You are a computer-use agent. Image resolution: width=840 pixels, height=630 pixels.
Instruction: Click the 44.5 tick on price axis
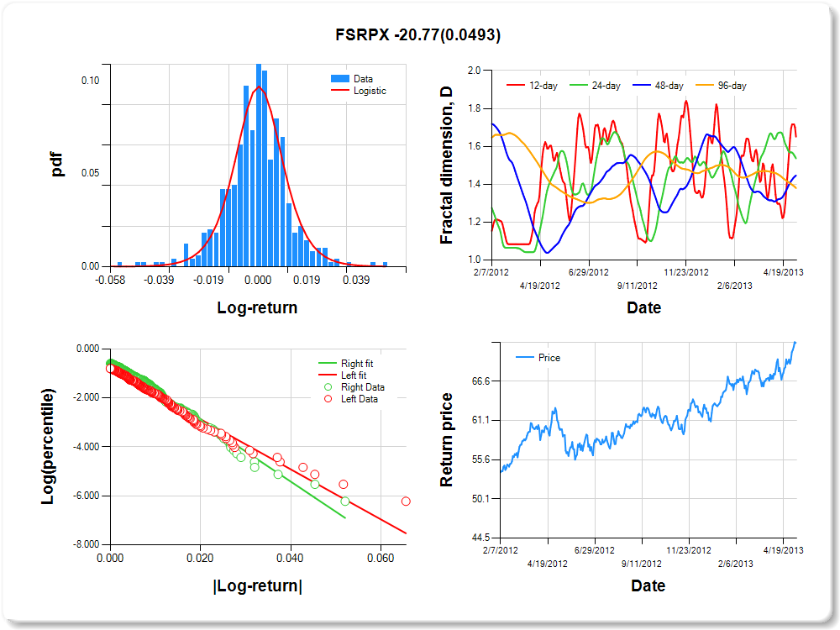pos(481,538)
